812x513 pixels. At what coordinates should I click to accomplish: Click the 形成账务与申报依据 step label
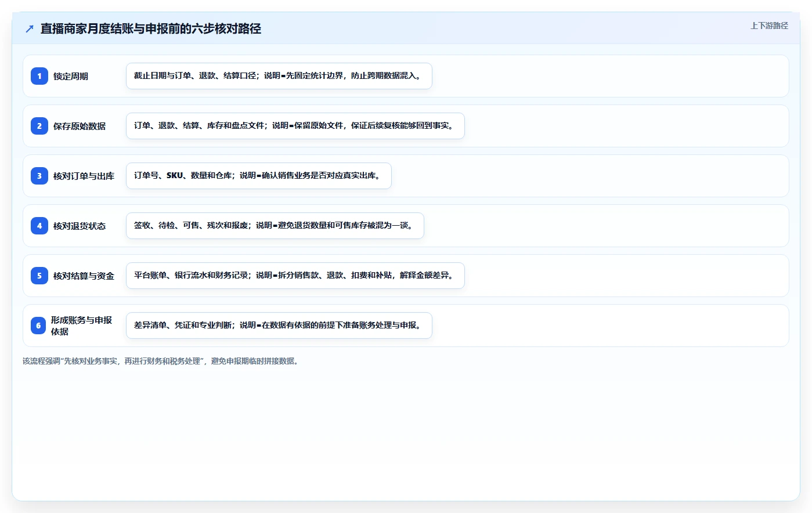pyautogui.click(x=81, y=326)
